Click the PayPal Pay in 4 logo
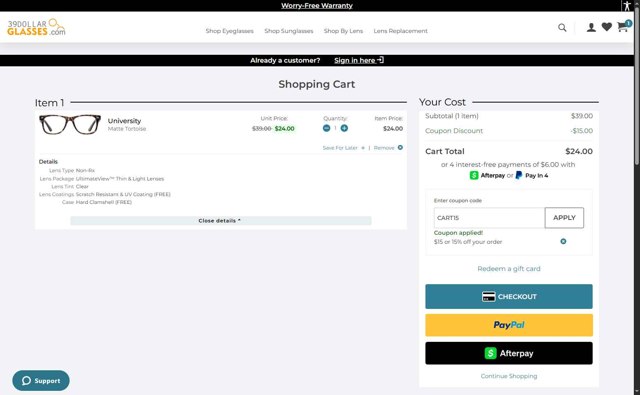 pos(532,175)
